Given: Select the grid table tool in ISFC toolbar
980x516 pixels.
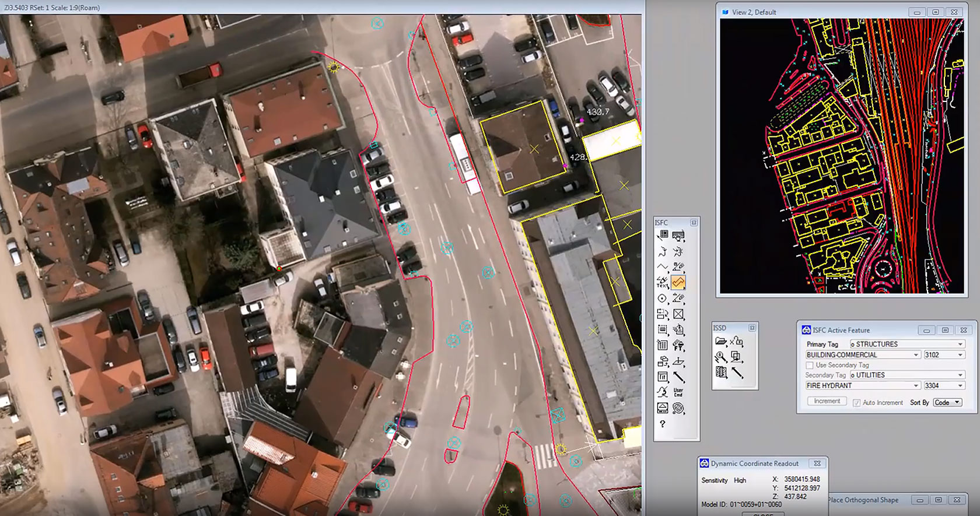Looking at the screenshot, I should click(663, 236).
